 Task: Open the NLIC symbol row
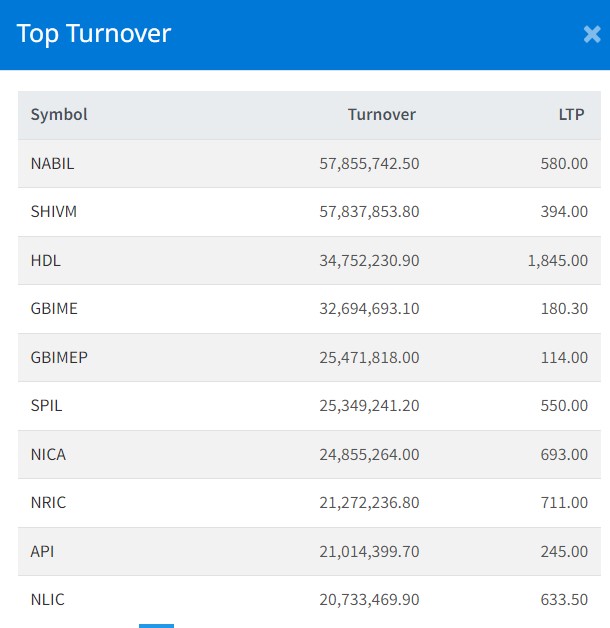[x=48, y=600]
